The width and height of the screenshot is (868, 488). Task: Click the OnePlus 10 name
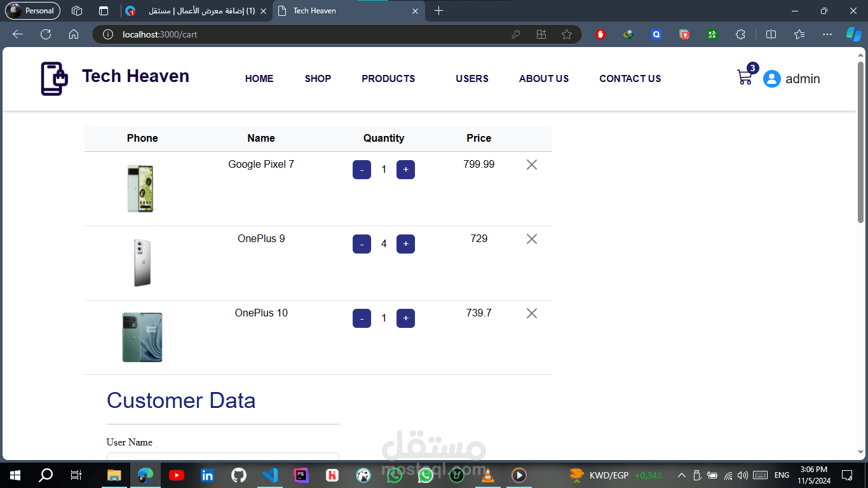point(261,313)
